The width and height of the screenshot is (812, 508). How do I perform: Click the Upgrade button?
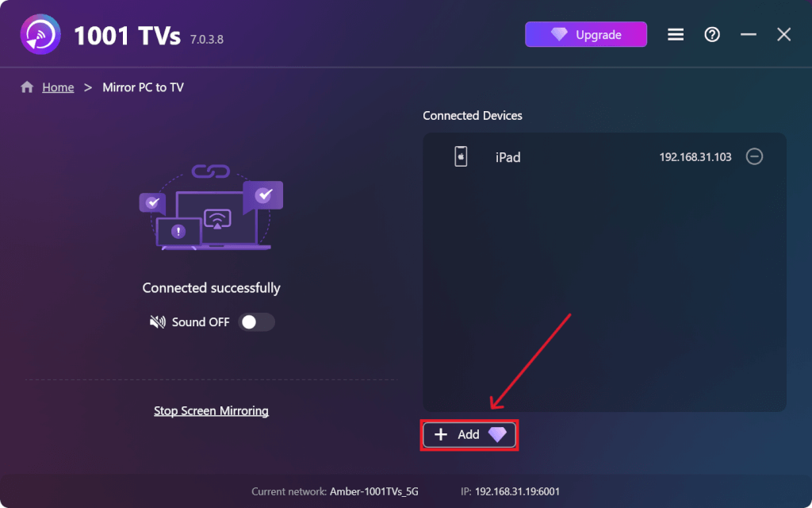pyautogui.click(x=586, y=35)
